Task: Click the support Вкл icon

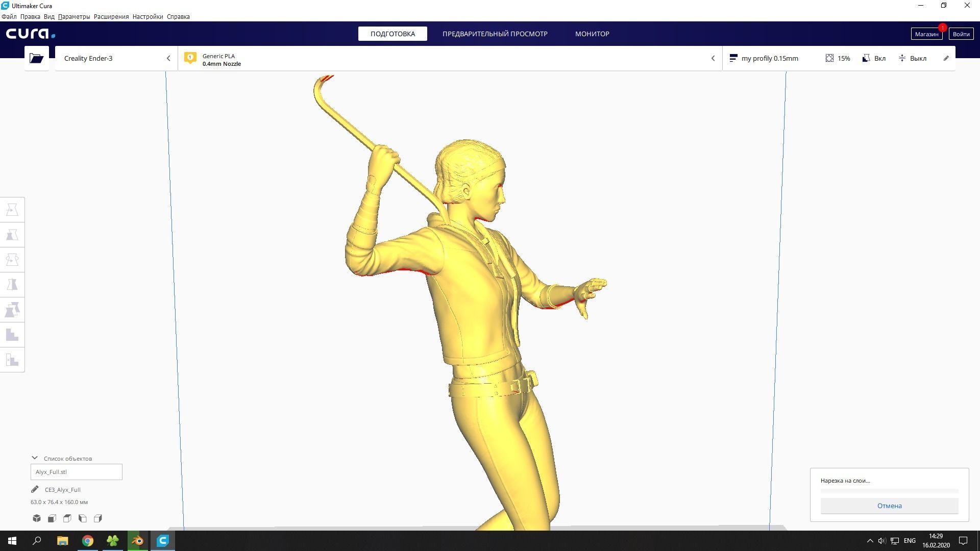Action: (x=866, y=58)
